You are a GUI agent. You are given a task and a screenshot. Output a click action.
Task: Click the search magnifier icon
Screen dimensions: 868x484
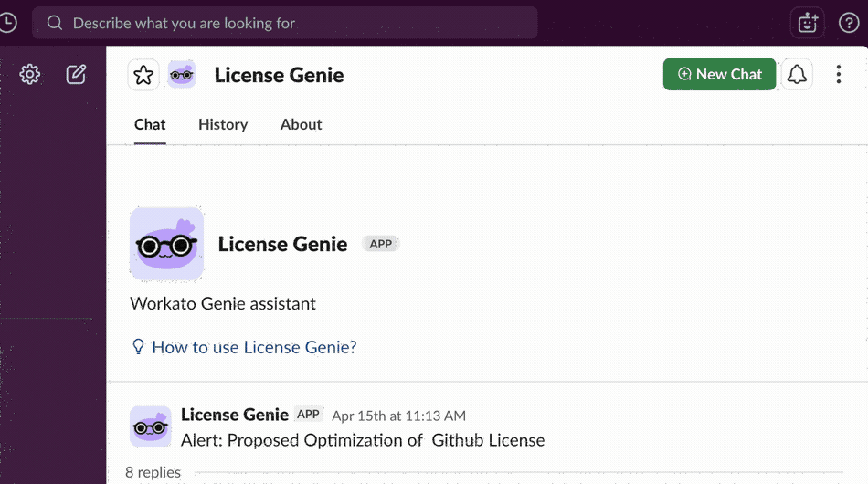54,23
